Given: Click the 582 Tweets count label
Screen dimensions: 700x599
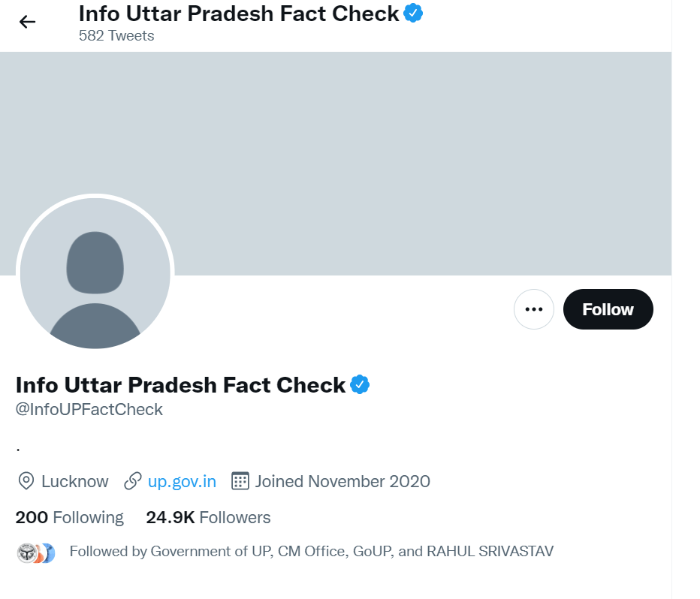Looking at the screenshot, I should point(116,35).
